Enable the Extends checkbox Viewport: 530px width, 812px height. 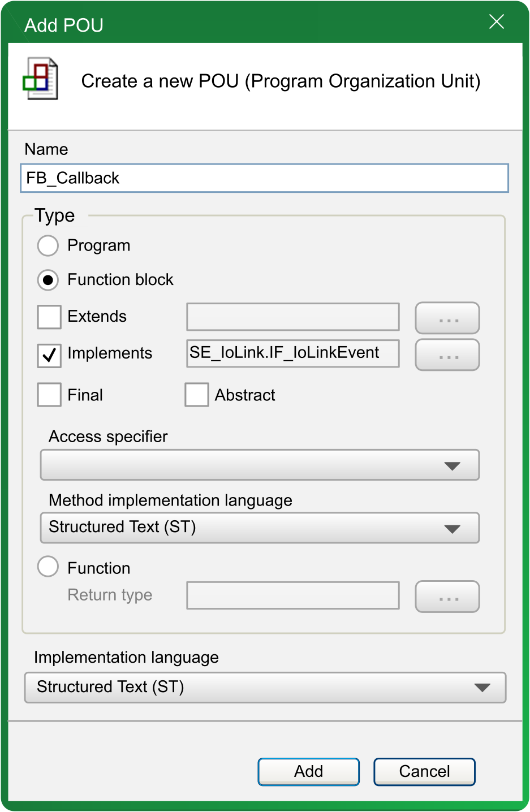click(x=49, y=317)
